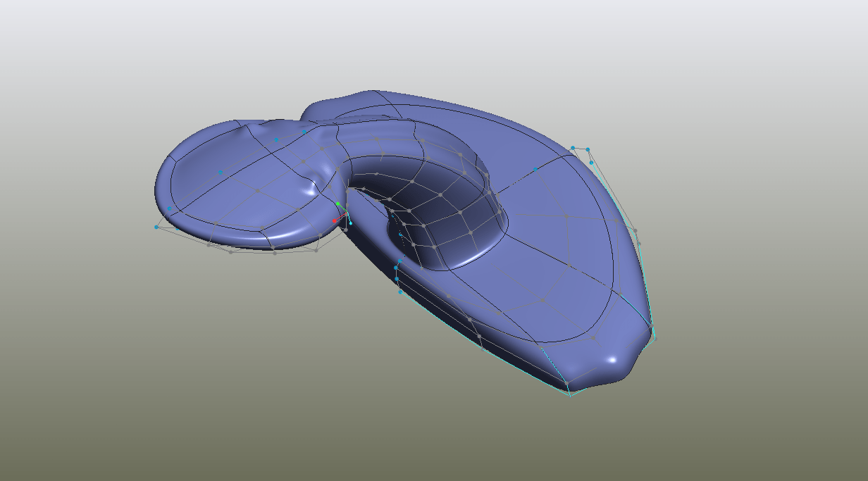Viewport: 868px width, 481px height.
Task: Click the red axis handle on the gizmo
Action: pyautogui.click(x=335, y=221)
